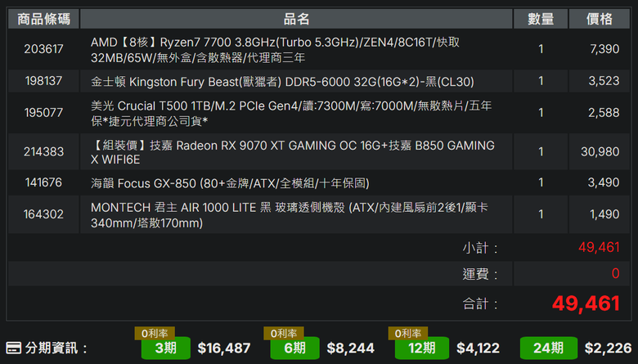Click the 分期資訊 label
The image size is (638, 364).
56,348
